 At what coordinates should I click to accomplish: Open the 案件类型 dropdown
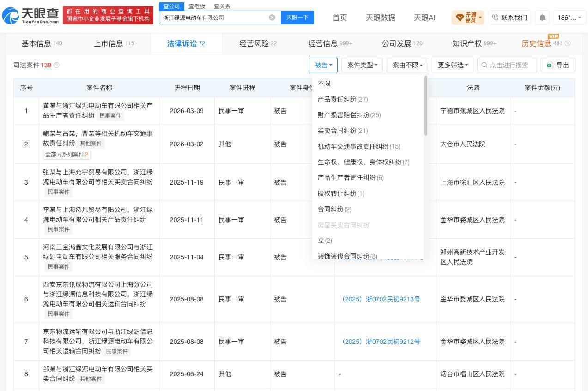[362, 65]
